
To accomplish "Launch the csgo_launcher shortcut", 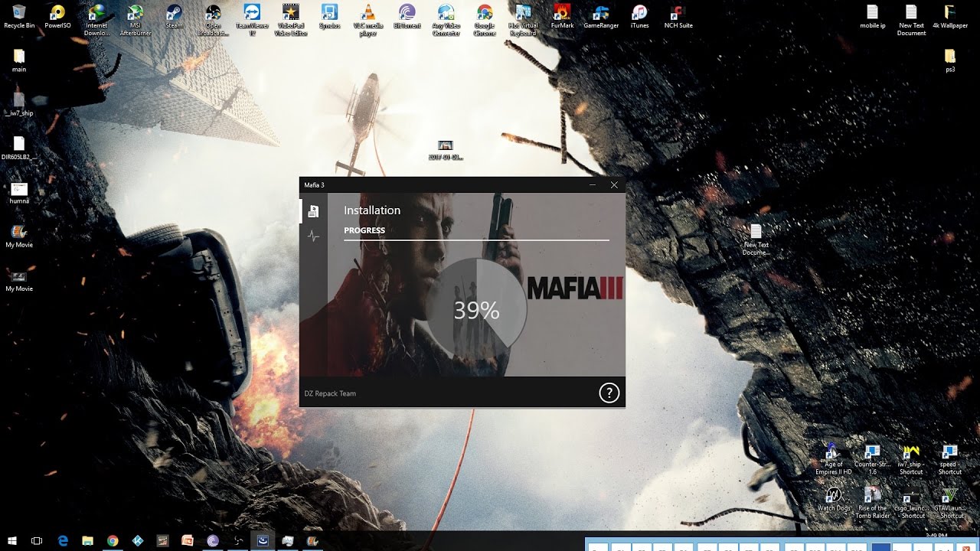I will pyautogui.click(x=911, y=504).
